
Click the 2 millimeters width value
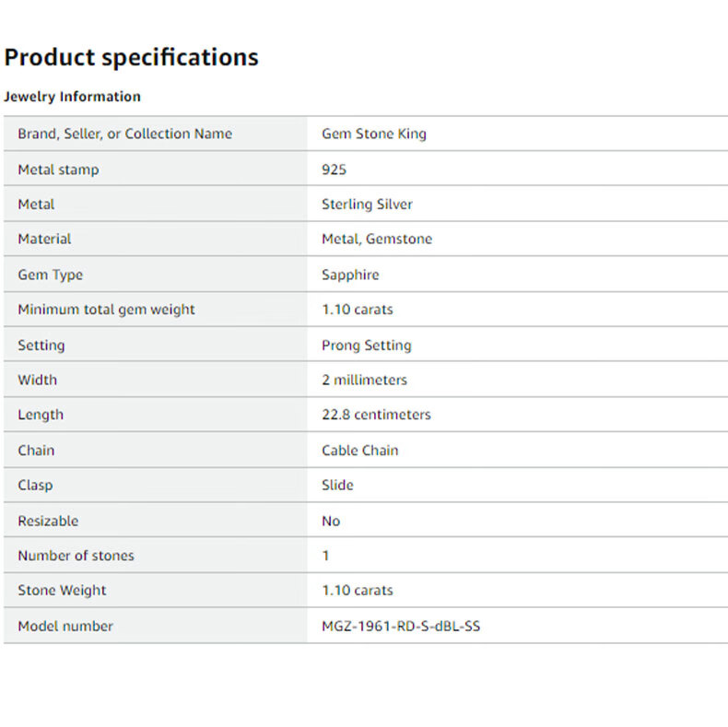coord(364,380)
